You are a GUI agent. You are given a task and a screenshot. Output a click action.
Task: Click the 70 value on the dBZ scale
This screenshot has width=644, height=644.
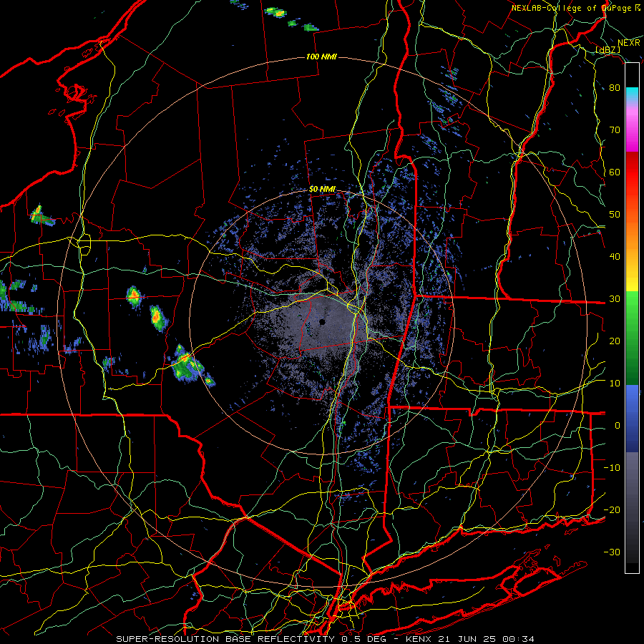[615, 130]
